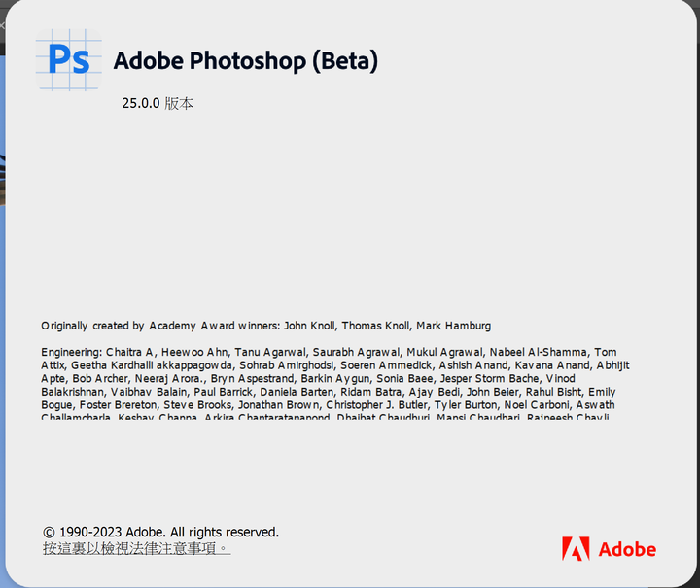Click the name Thomas Knoll

(375, 326)
